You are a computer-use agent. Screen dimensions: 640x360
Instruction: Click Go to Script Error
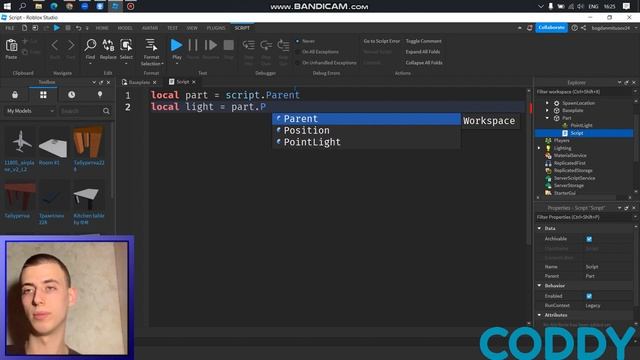[382, 41]
